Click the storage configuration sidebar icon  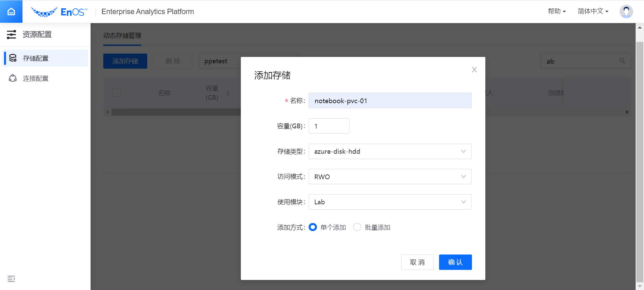click(x=13, y=58)
